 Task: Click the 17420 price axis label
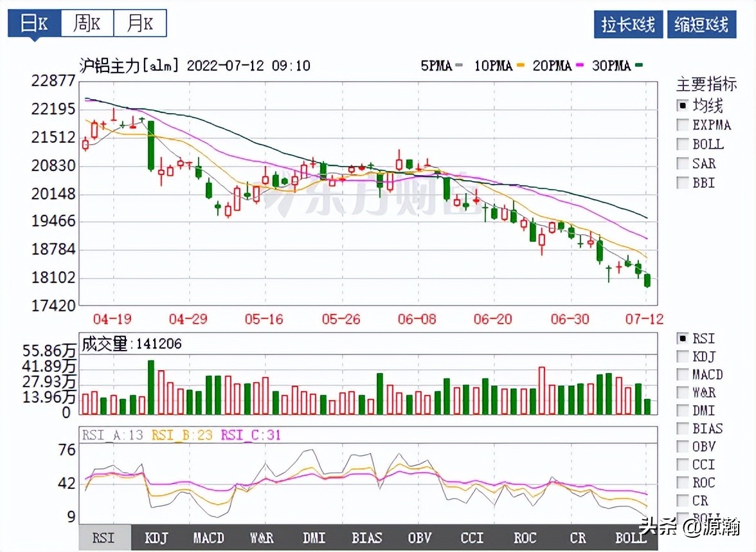(x=53, y=306)
